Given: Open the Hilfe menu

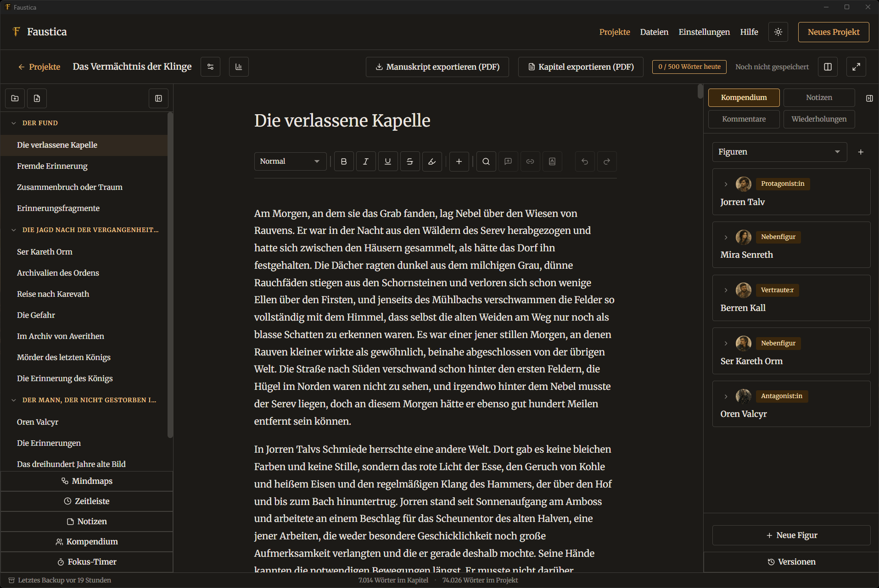Looking at the screenshot, I should click(749, 32).
